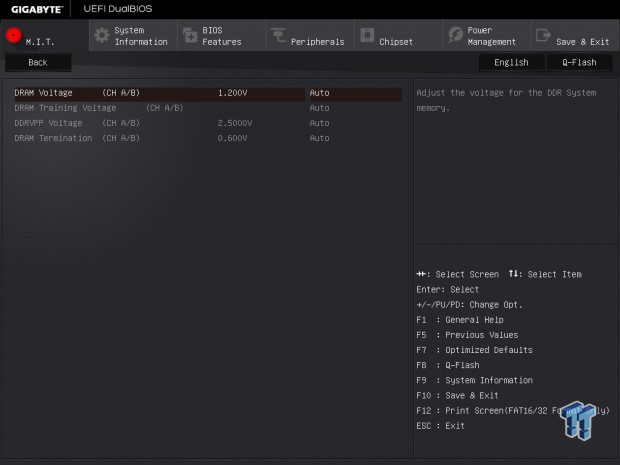Open DDRVPP Voltage Auto option
The width and height of the screenshot is (620, 465).
[319, 123]
